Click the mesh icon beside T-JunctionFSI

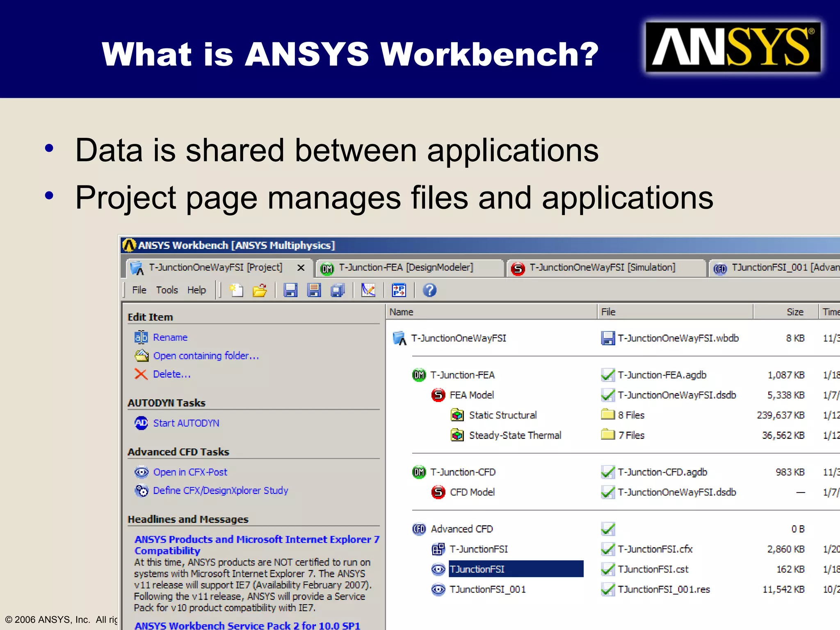pyautogui.click(x=438, y=549)
